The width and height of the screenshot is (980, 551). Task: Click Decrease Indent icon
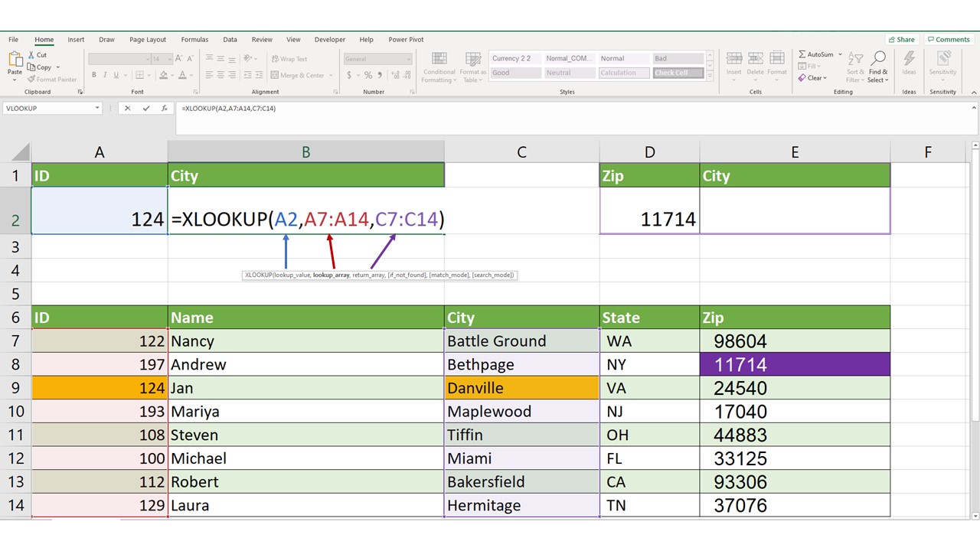247,75
